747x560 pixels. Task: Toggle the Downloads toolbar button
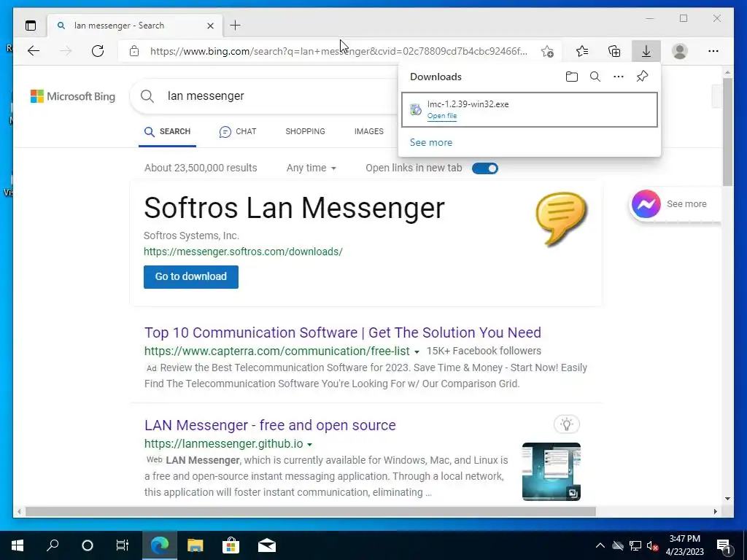[646, 51]
